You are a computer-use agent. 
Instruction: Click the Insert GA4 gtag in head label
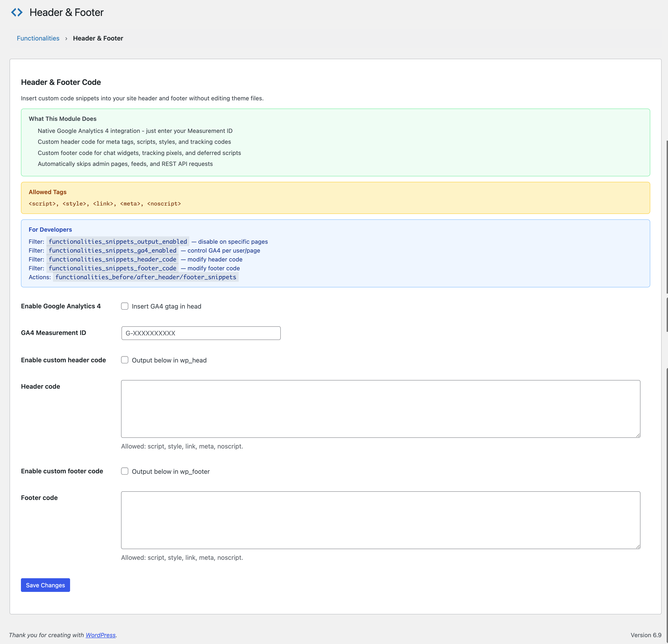point(166,306)
